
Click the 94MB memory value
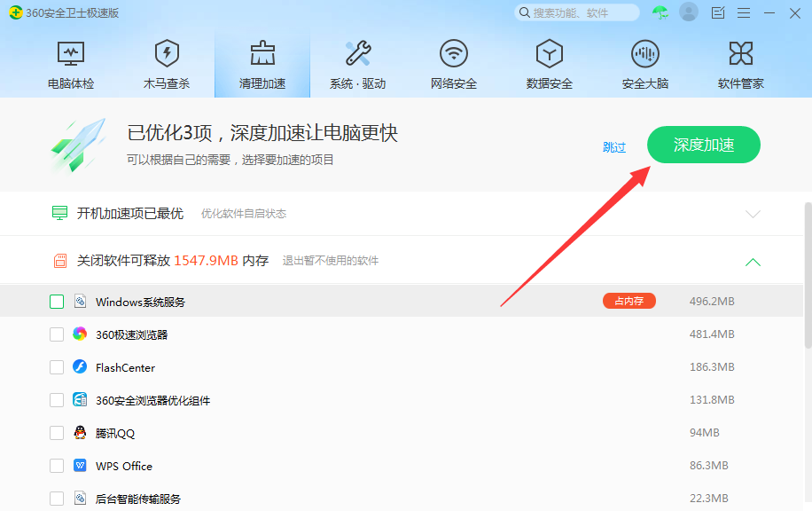point(704,432)
